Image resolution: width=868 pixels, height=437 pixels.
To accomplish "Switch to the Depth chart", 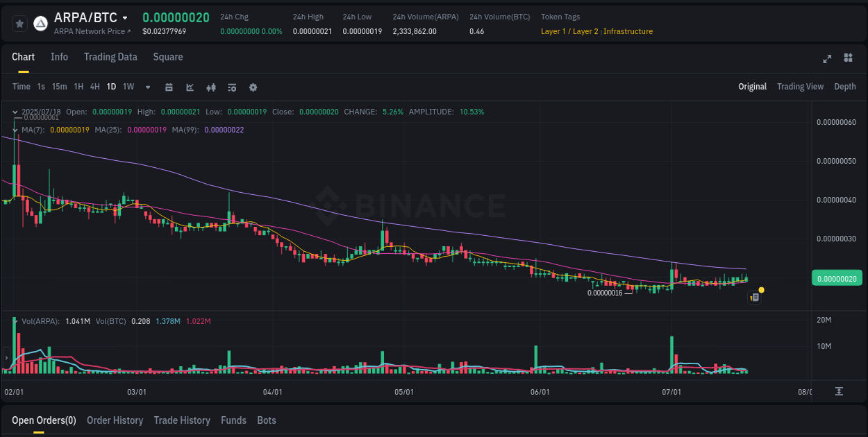I will 845,87.
